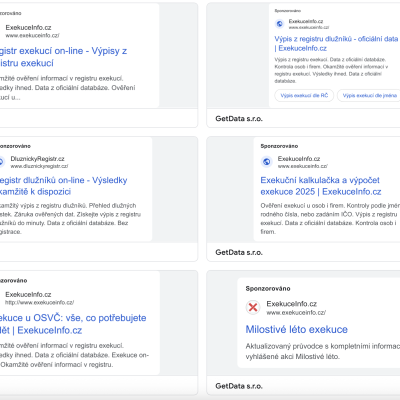Click the www.dluznickyregistr.cz/ URL text
The width and height of the screenshot is (400, 400).
39,166
